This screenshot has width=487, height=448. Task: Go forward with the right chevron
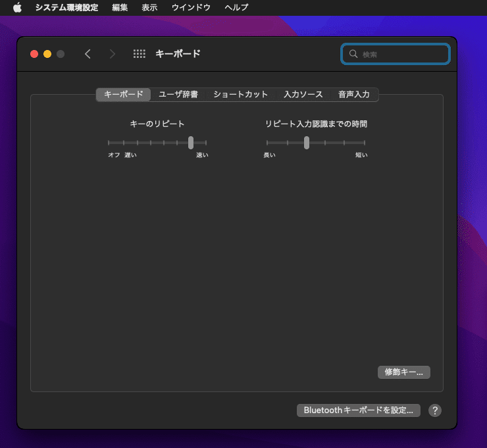click(x=113, y=54)
